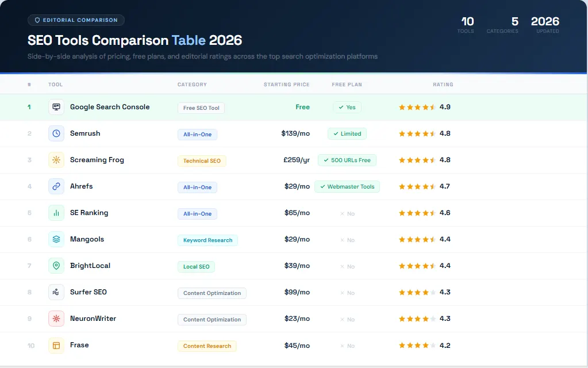Viewport: 588px width, 368px height.
Task: Click the All-in-One tag for Ahrefs
Action: [x=197, y=187]
